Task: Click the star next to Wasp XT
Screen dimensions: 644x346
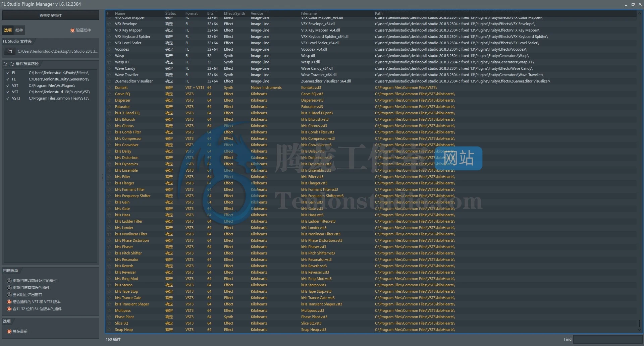Action: [109, 62]
